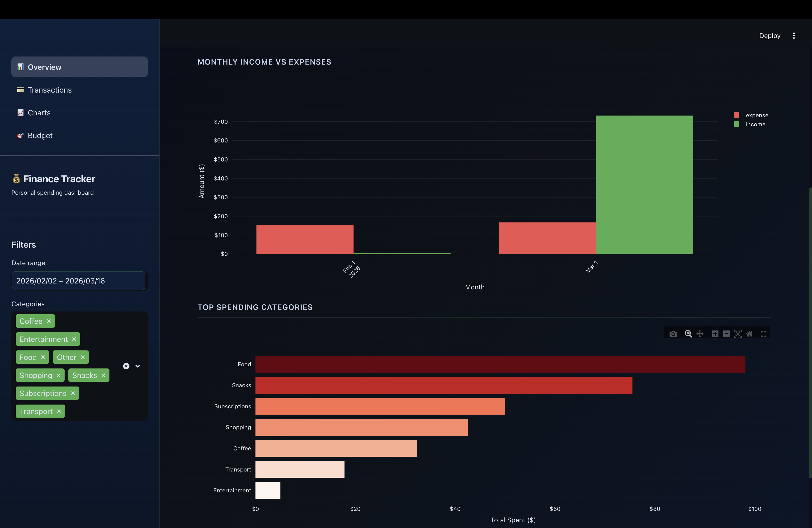
Task: Click the zoom-out minus icon on the chart
Action: point(727,334)
